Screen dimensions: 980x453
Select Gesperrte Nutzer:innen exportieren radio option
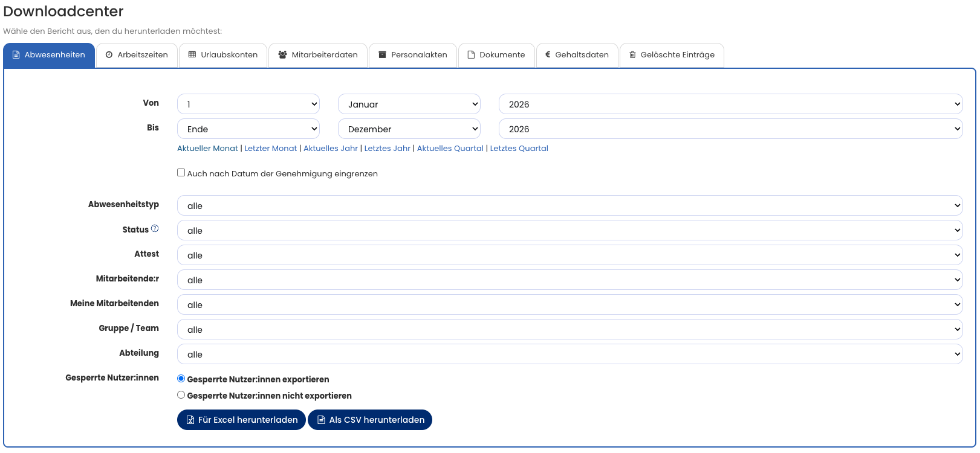(181, 379)
